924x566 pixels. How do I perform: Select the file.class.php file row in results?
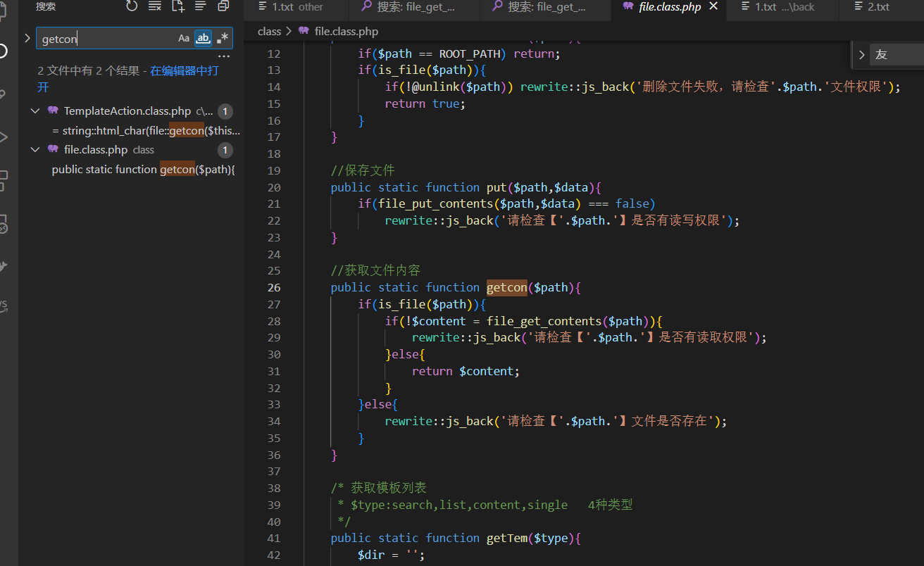click(132, 149)
